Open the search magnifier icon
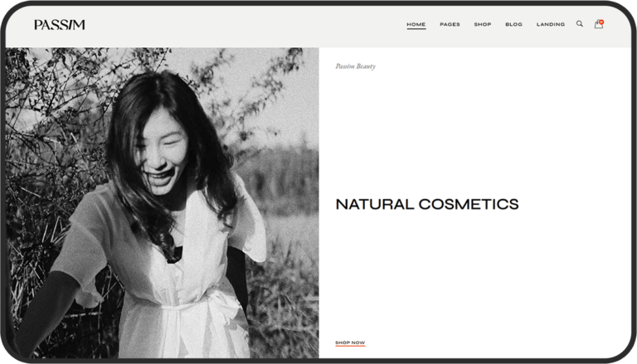This screenshot has width=637, height=364. click(x=580, y=24)
